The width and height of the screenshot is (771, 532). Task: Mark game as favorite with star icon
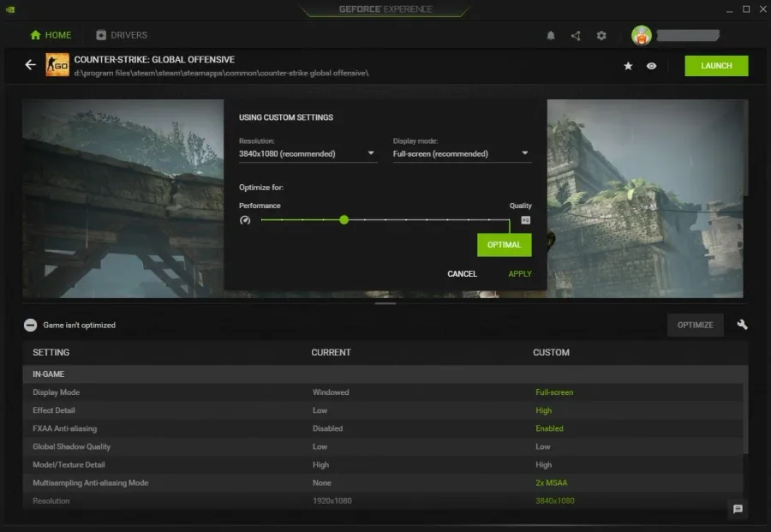(628, 66)
